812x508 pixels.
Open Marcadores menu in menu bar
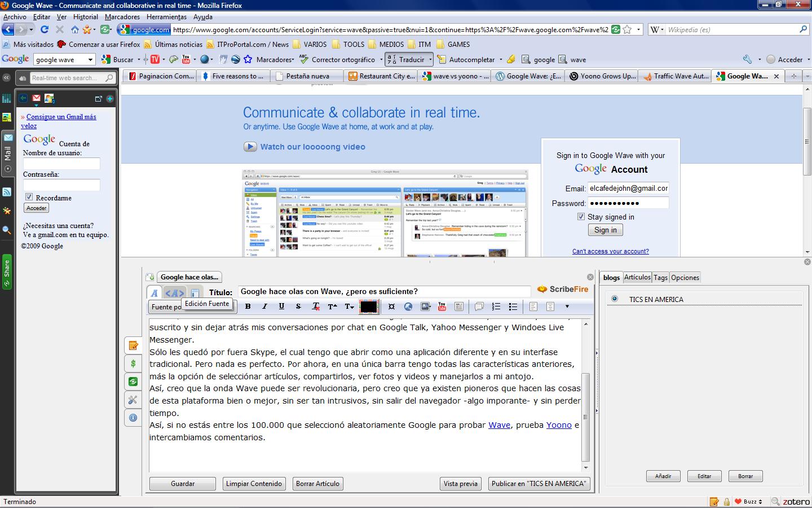[x=122, y=17]
